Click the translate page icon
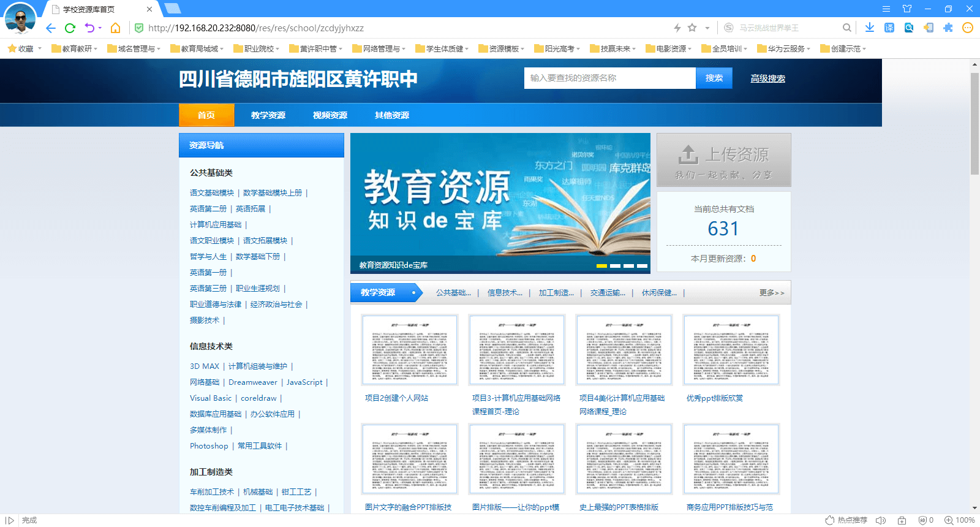Screen dimensions: 980x527 [889, 28]
